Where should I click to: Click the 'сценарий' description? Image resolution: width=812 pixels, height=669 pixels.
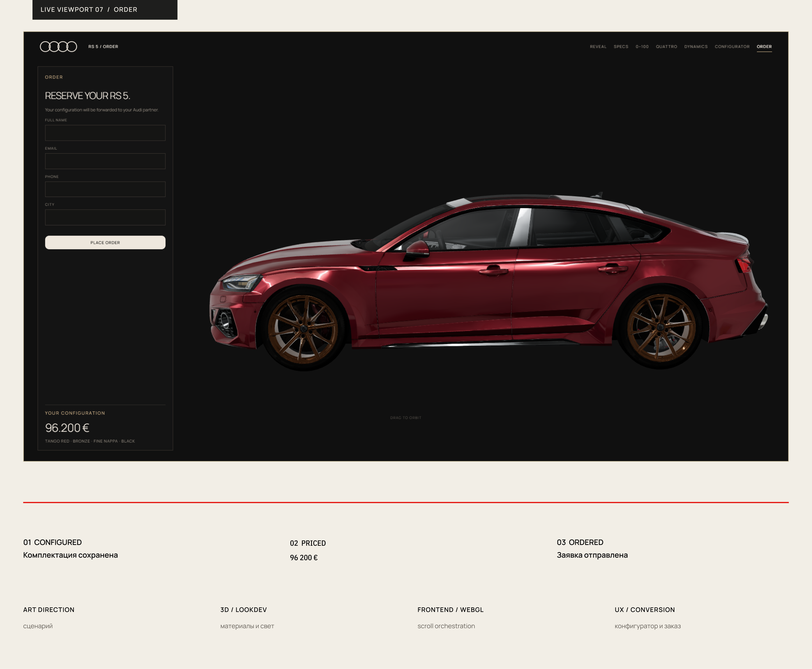38,626
